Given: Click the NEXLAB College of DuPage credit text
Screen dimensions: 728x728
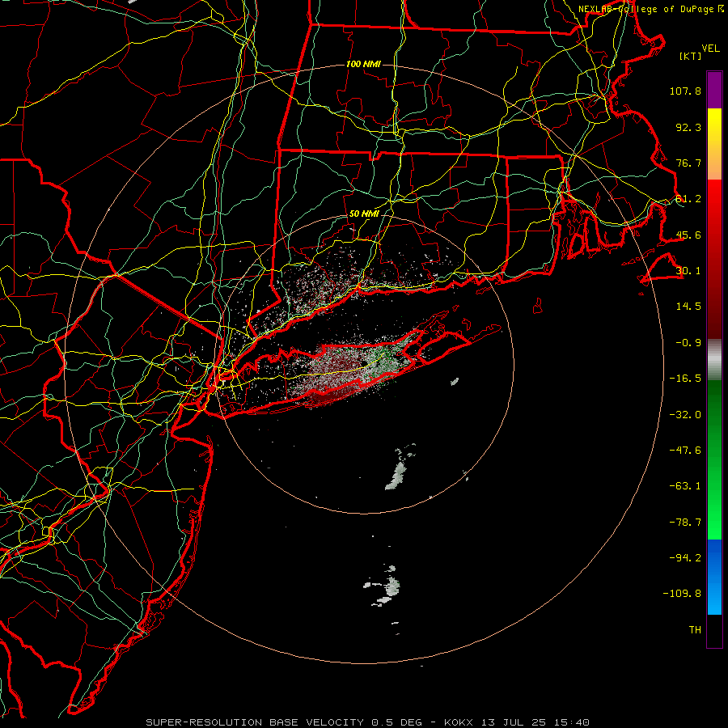Looking at the screenshot, I should pyautogui.click(x=650, y=9).
